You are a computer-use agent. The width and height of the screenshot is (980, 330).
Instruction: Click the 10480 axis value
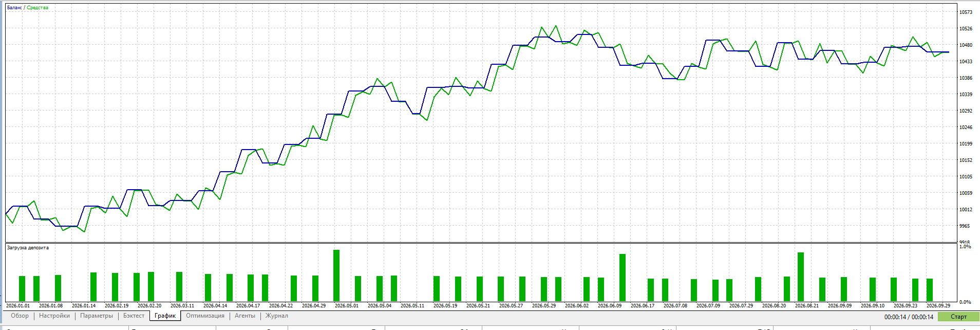tap(966, 45)
